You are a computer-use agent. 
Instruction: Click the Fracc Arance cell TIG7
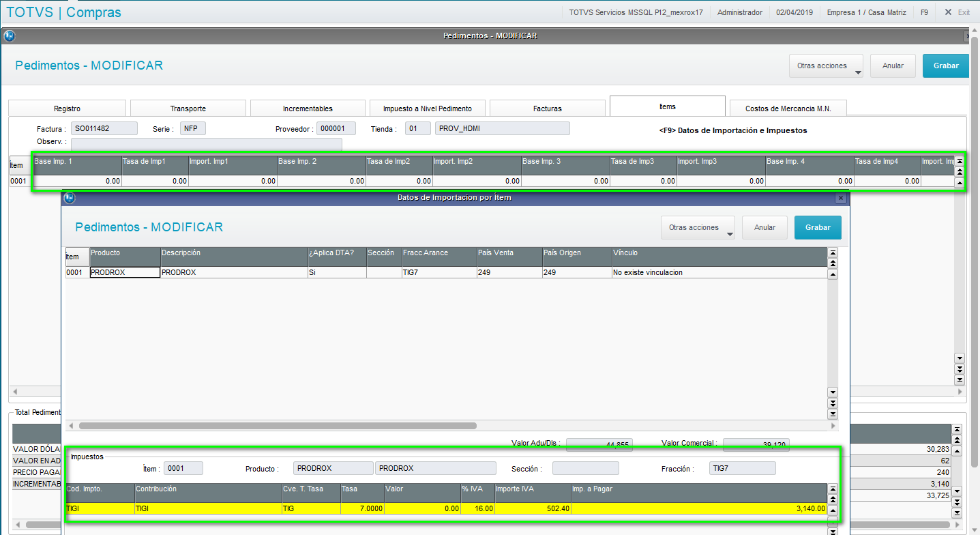pyautogui.click(x=439, y=272)
